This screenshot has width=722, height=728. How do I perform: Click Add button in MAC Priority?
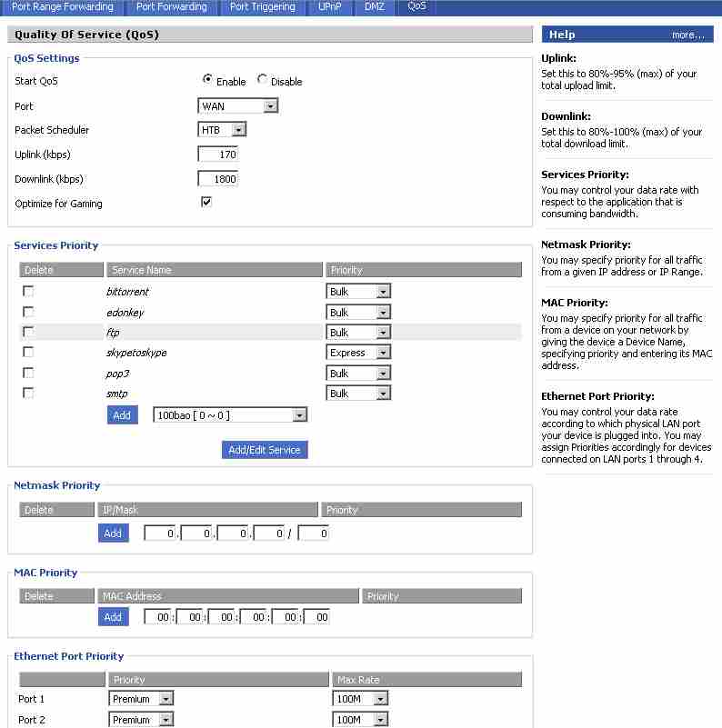[x=113, y=616]
